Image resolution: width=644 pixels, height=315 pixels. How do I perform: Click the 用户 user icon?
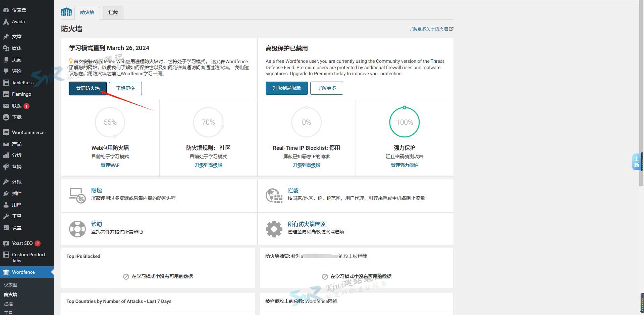pos(6,205)
